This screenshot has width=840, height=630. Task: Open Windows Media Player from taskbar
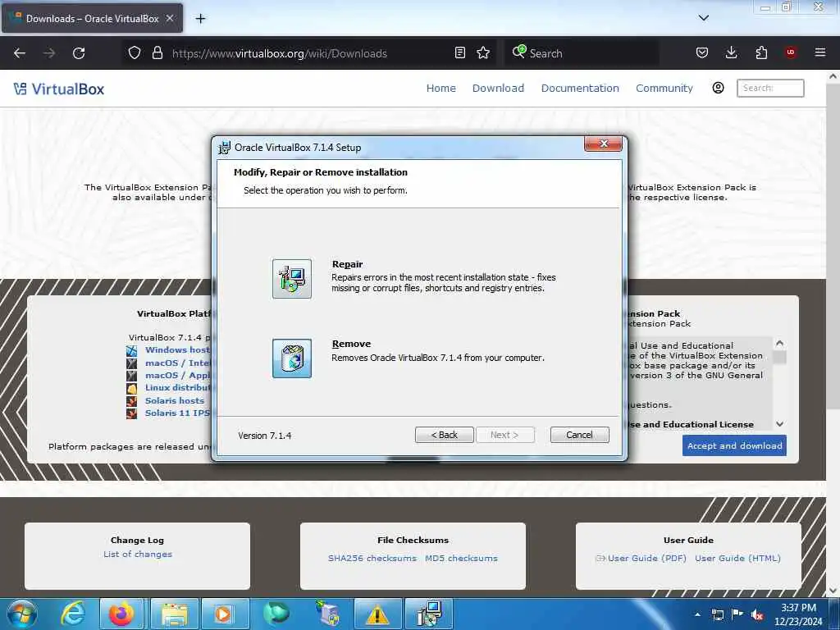[x=225, y=614]
